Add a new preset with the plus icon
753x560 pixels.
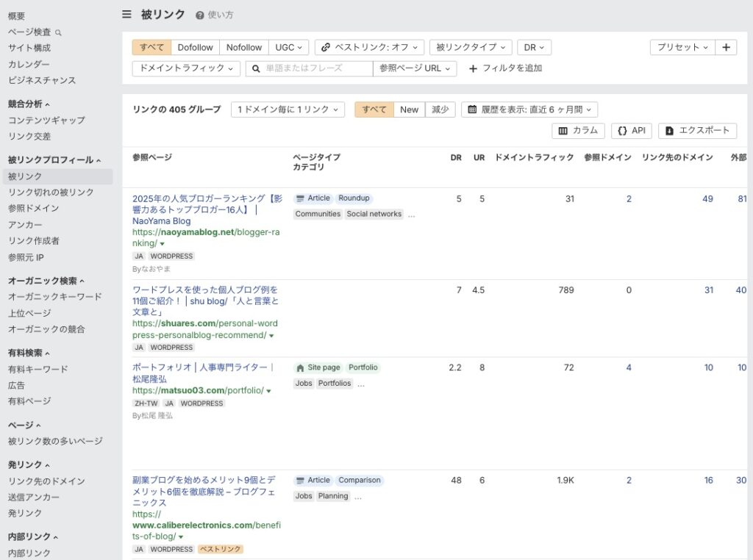point(726,46)
